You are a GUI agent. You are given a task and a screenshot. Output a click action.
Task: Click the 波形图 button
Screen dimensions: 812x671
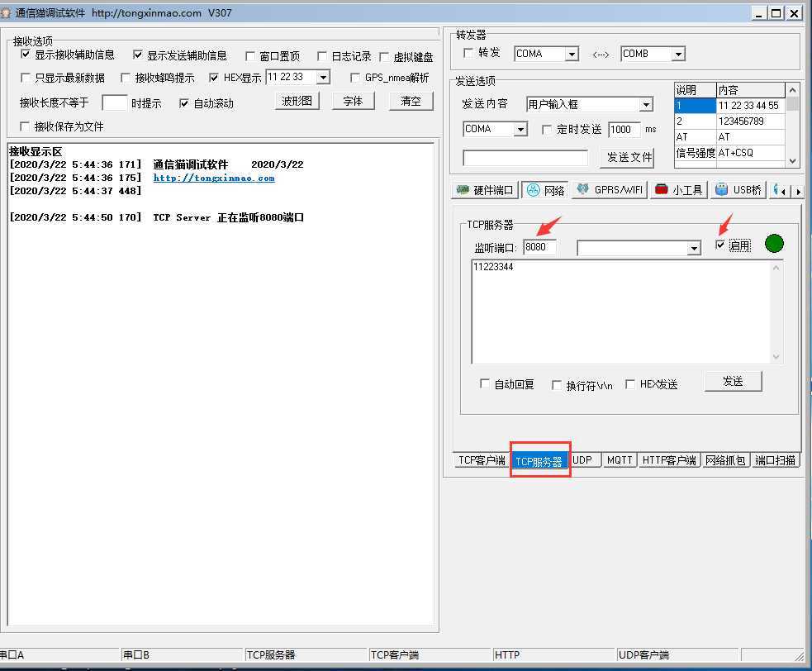tap(297, 101)
